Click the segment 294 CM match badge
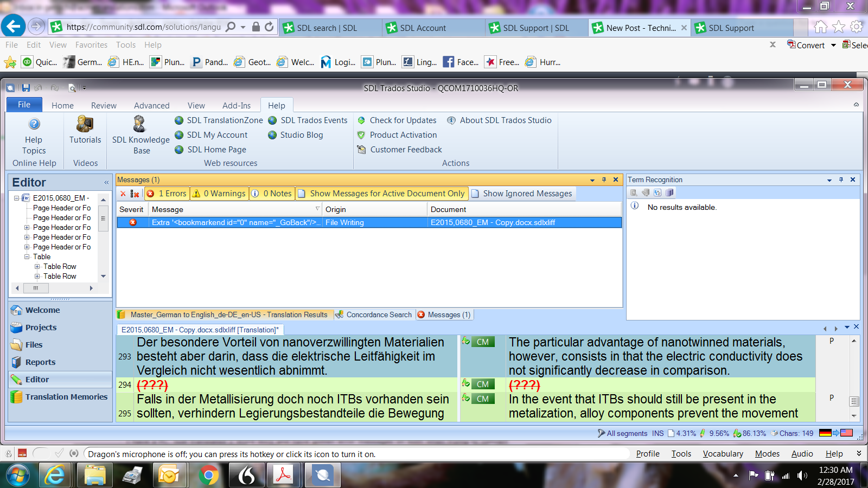The image size is (868, 488). [483, 384]
